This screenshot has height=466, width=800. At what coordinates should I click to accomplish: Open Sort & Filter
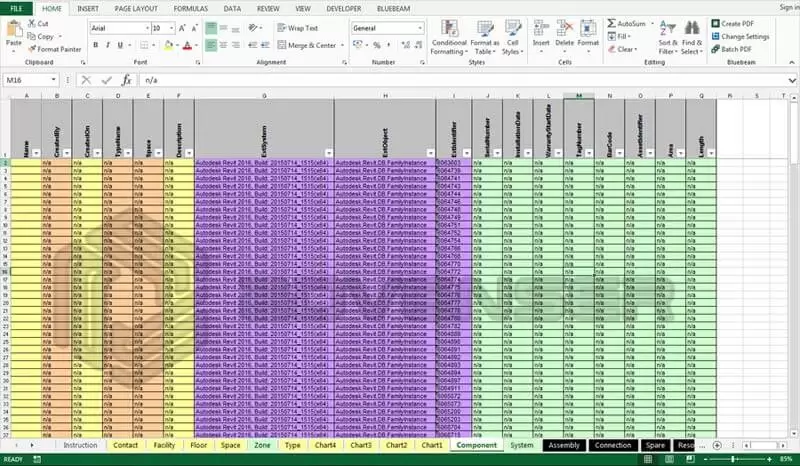pyautogui.click(x=667, y=37)
